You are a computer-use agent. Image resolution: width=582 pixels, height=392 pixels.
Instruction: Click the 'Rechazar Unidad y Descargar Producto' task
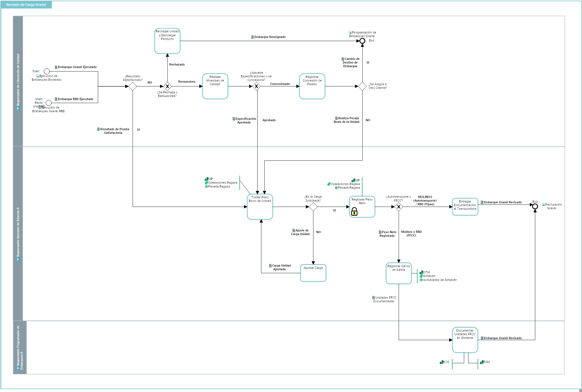(167, 41)
